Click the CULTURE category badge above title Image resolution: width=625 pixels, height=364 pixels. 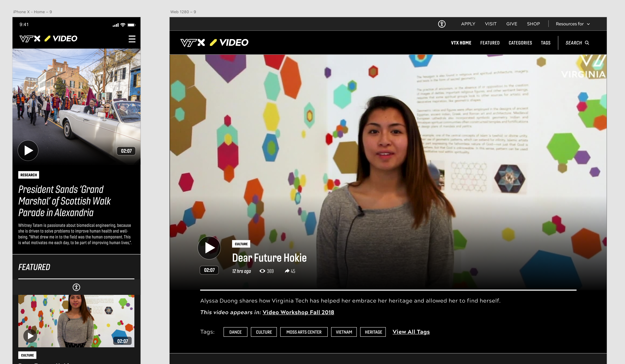coord(241,244)
